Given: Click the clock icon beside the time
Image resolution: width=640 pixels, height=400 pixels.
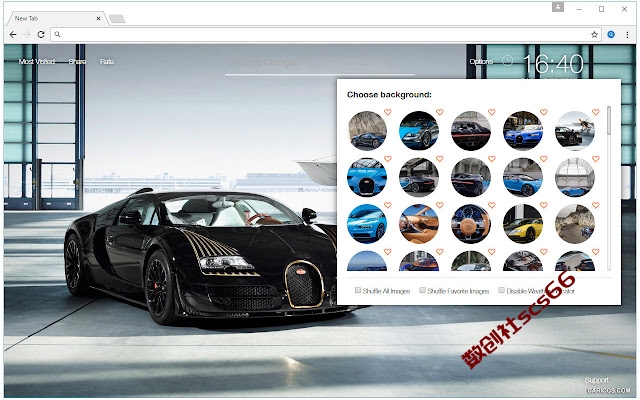Looking at the screenshot, I should [507, 61].
